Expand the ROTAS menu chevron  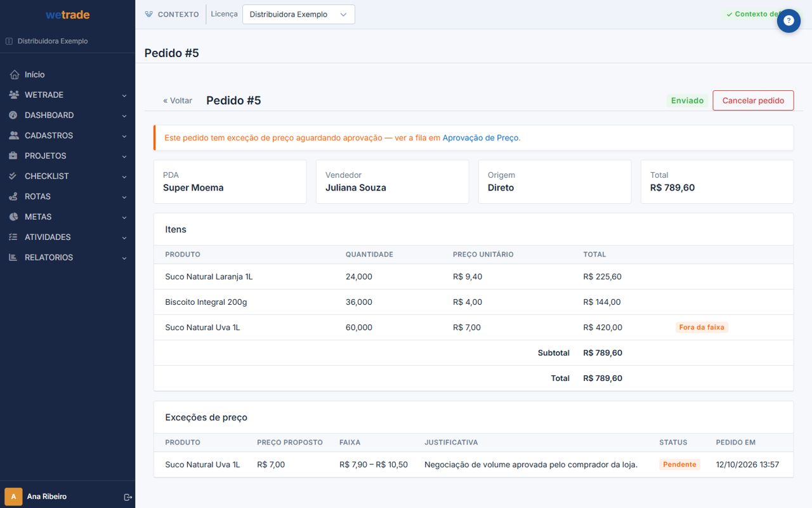coord(124,197)
